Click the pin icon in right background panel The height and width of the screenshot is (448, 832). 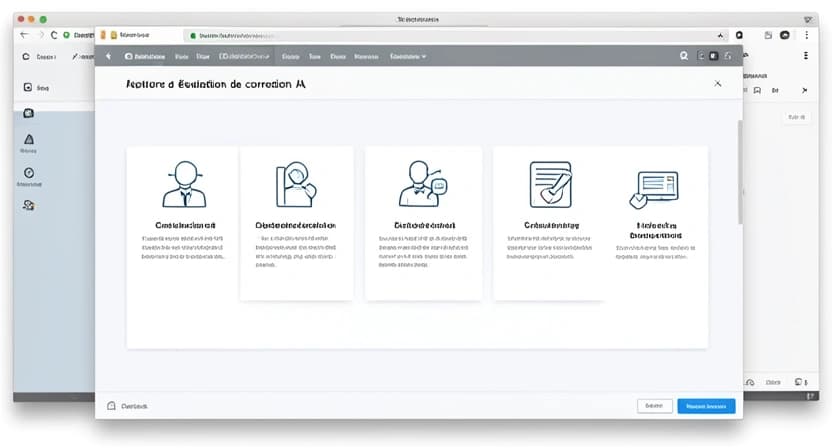pyautogui.click(x=804, y=91)
